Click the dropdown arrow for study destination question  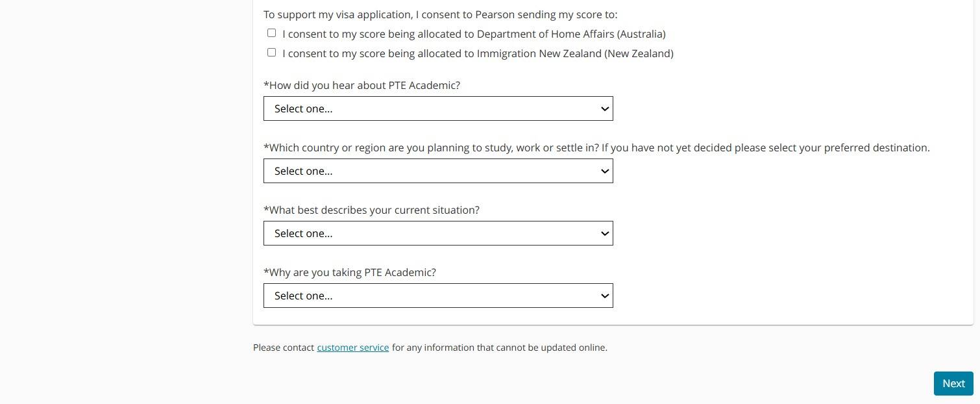tap(604, 171)
